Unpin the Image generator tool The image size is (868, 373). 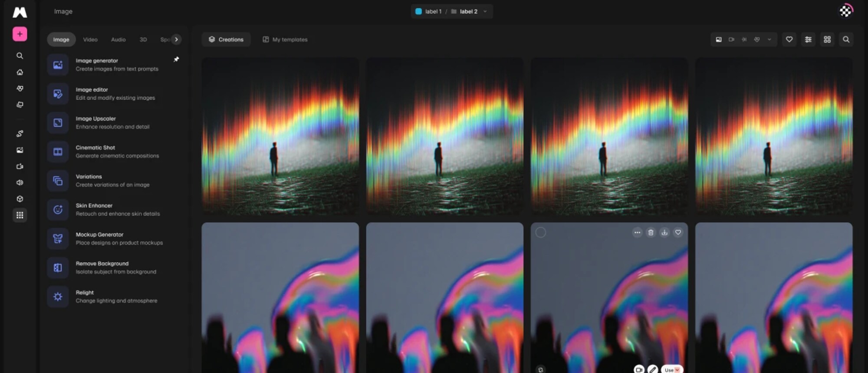176,59
